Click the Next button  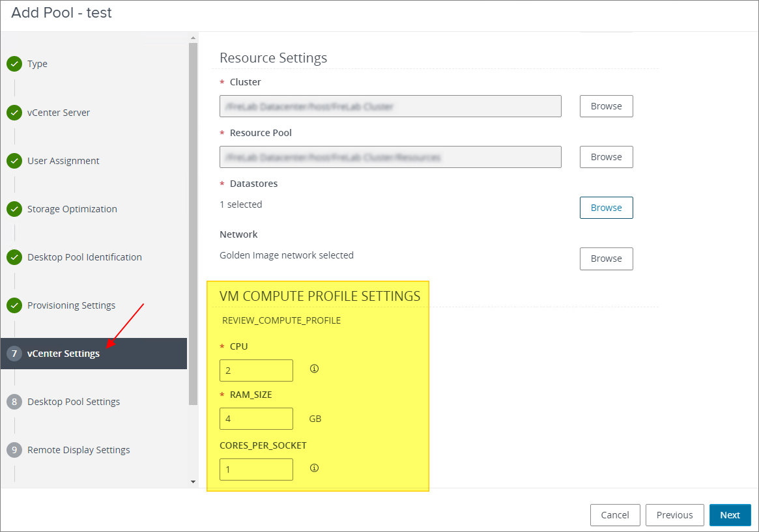coord(730,515)
